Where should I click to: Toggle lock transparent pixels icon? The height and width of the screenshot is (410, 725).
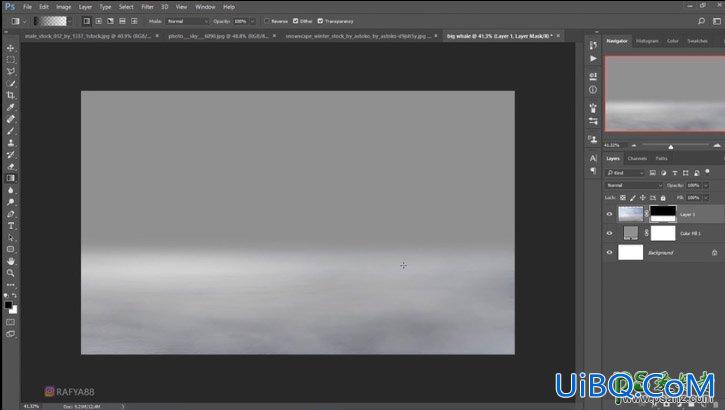[623, 198]
